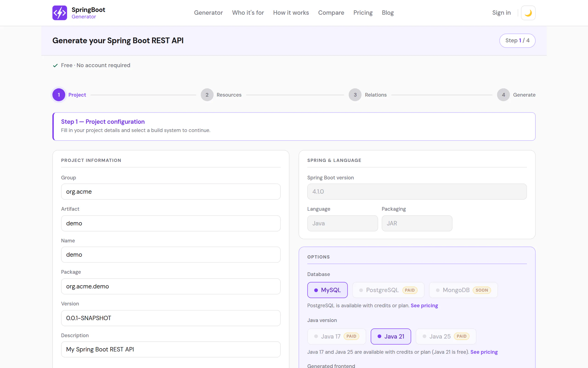Open the How it works nav item
Image resolution: width=588 pixels, height=368 pixels.
point(291,13)
